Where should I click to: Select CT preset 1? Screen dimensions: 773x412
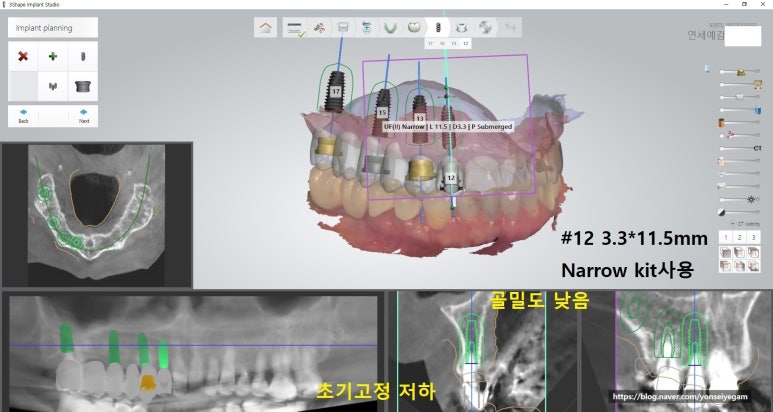[725, 238]
